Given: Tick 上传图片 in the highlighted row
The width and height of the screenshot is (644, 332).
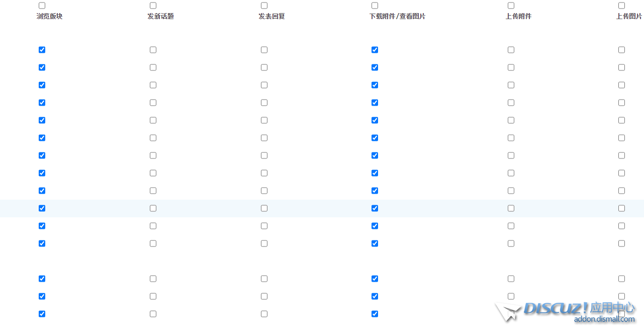Looking at the screenshot, I should pos(621,208).
